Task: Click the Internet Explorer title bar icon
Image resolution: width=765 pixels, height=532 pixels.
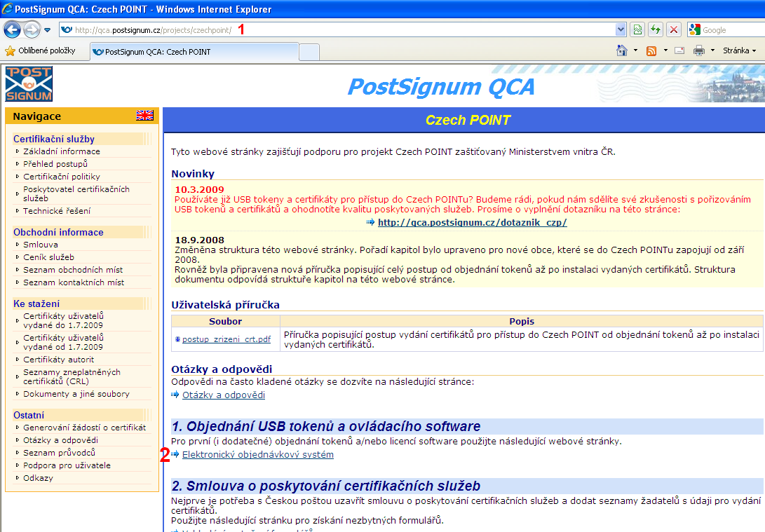Action: pyautogui.click(x=7, y=8)
